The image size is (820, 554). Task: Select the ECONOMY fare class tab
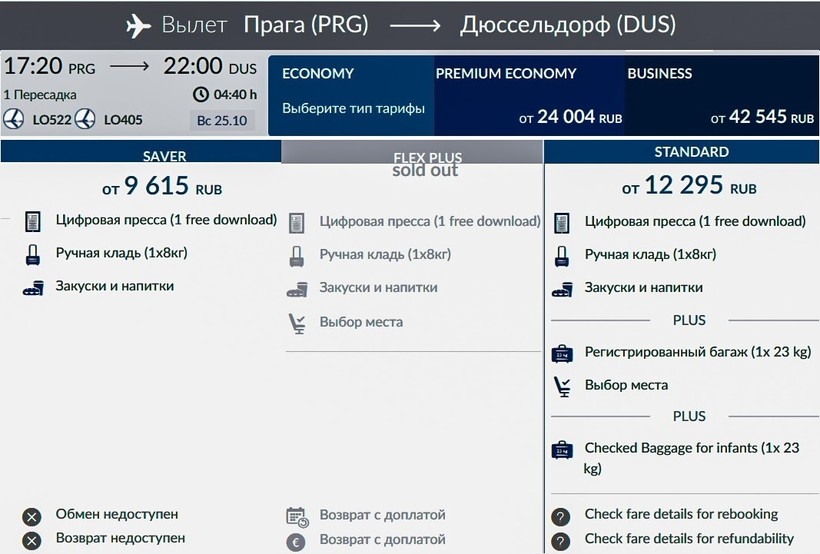pyautogui.click(x=351, y=96)
